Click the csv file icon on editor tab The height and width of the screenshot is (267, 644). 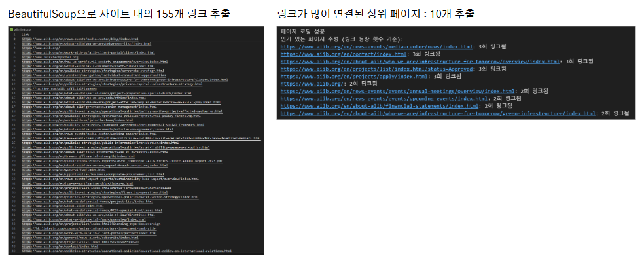(x=12, y=29)
